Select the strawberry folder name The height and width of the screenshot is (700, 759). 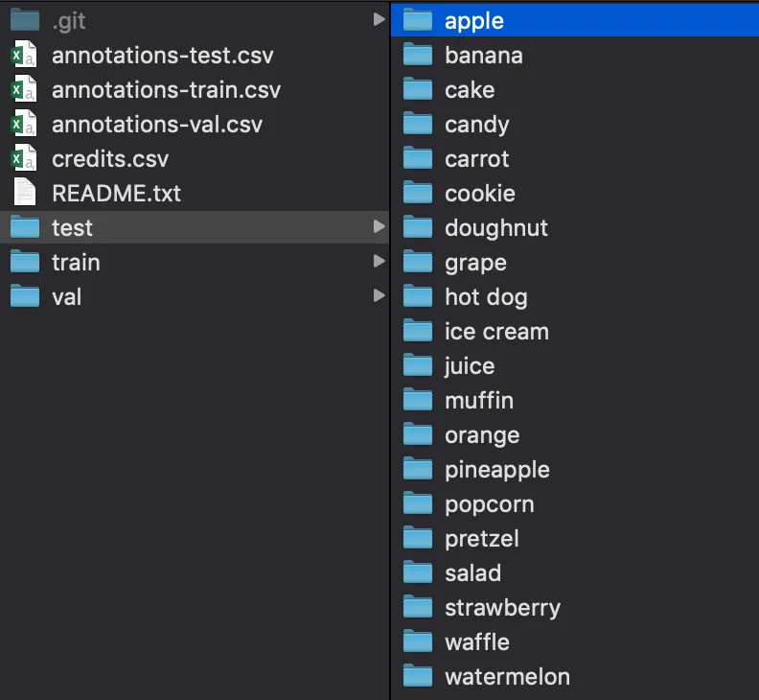[x=503, y=608]
